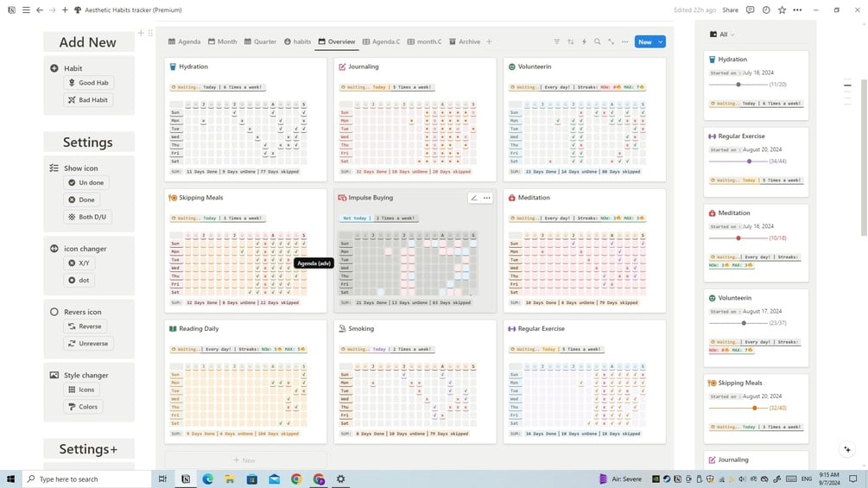Image resolution: width=868 pixels, height=488 pixels.
Task: Click the Unreverse button
Action: point(88,344)
